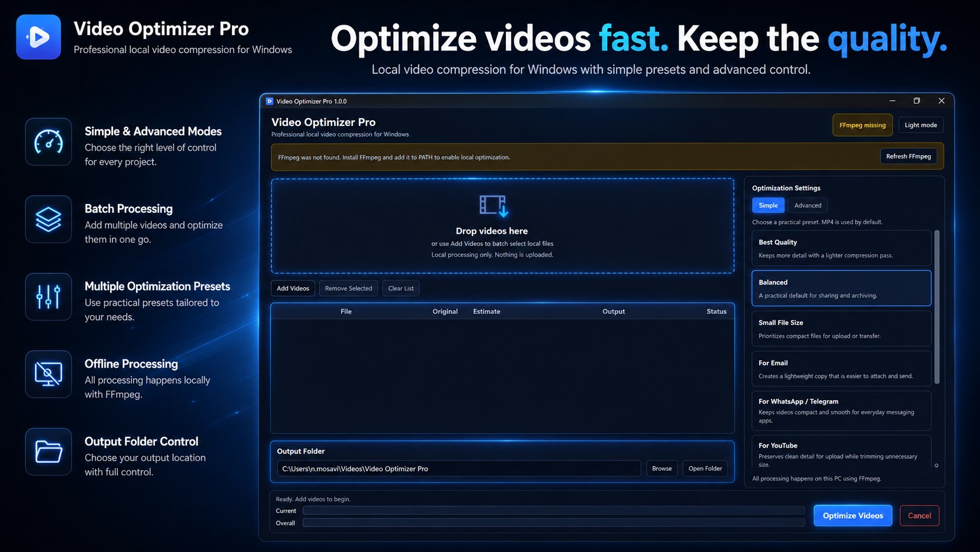This screenshot has width=980, height=552.
Task: Select the For WhatsApp / Telegram preset
Action: point(841,411)
